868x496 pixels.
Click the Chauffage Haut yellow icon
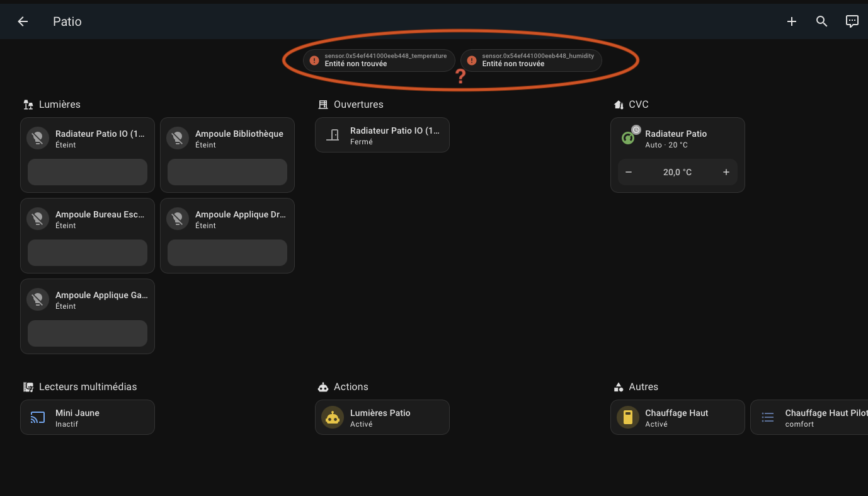click(628, 417)
